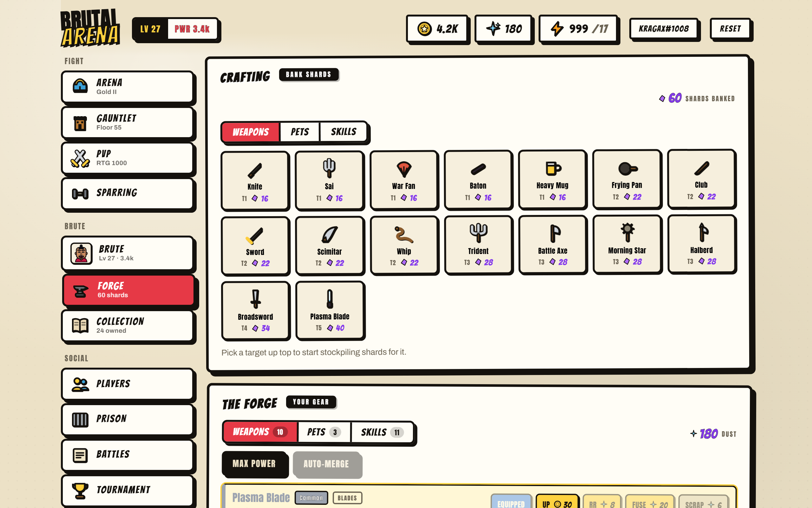Choose the Battle Axe weapon card
812x508 pixels.
[x=553, y=244]
